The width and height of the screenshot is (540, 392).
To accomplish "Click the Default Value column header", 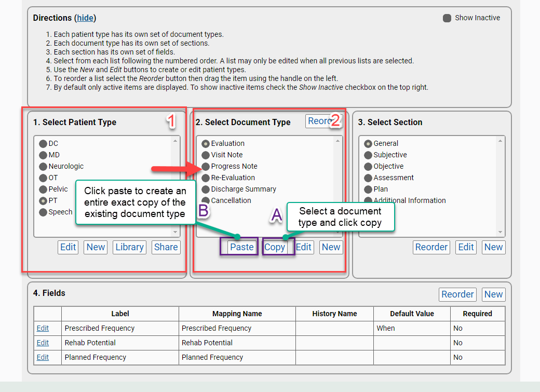I will 412,314.
